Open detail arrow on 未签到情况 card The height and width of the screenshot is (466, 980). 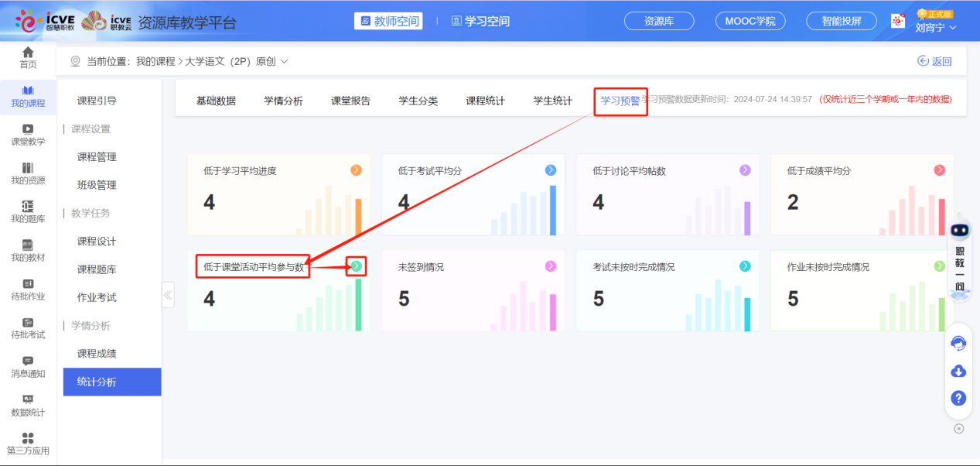[x=551, y=266]
